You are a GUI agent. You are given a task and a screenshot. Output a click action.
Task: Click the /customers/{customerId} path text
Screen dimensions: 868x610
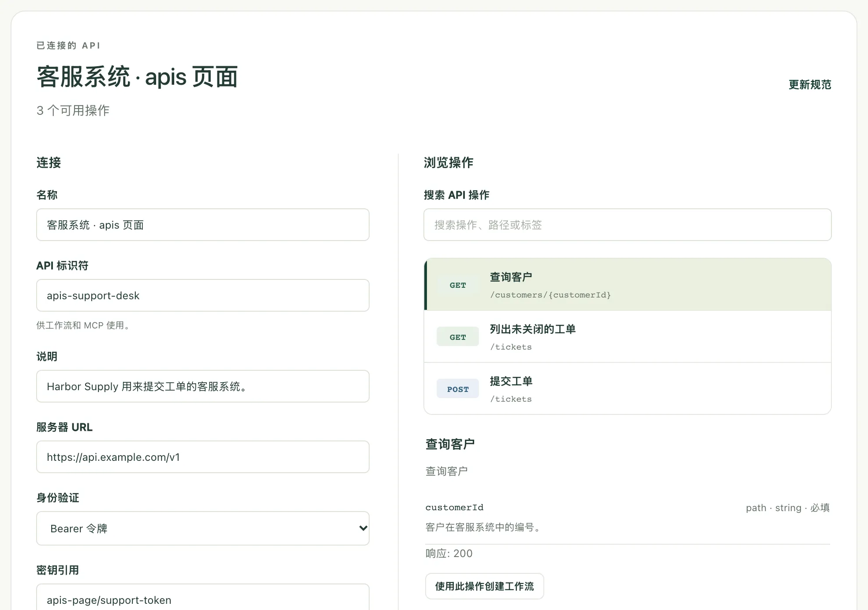coord(550,295)
